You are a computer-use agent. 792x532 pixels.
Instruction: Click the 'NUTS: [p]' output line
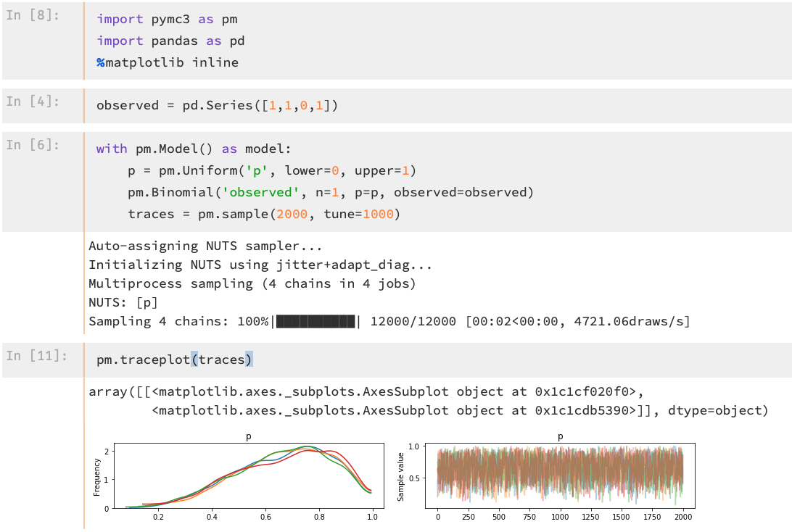point(123,303)
